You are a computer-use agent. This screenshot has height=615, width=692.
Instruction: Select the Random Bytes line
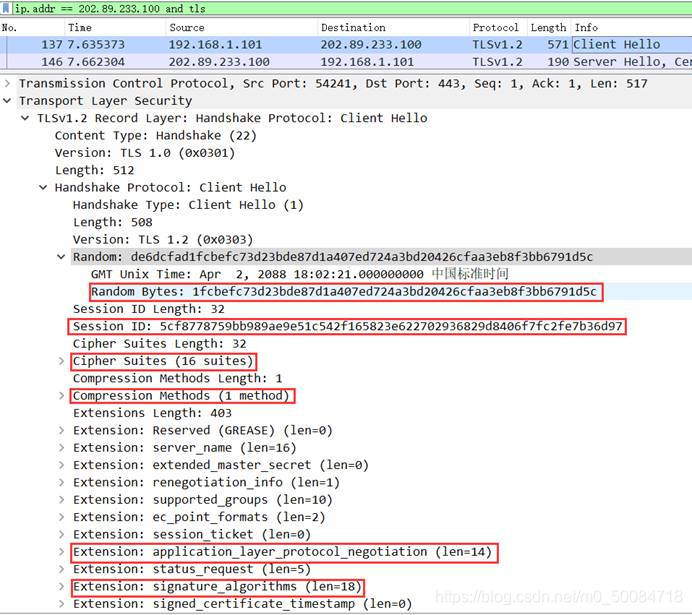coord(344,292)
